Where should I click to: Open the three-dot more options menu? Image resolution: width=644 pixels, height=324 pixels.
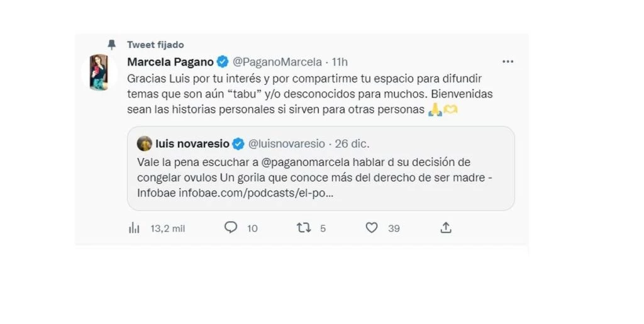coord(508,62)
